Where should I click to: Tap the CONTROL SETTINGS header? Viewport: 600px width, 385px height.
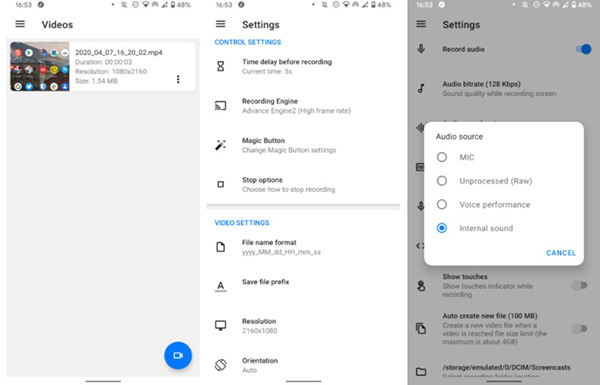pos(248,42)
